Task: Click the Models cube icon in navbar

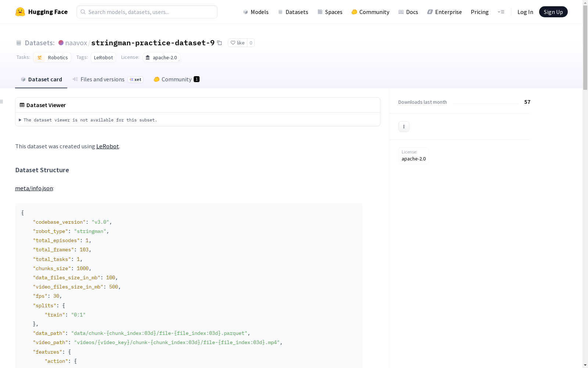Action: pyautogui.click(x=245, y=12)
